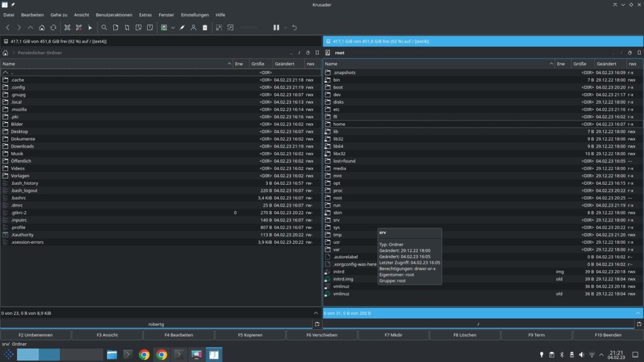Click the synchronize directories icon in the toolbar

pyautogui.click(x=127, y=28)
